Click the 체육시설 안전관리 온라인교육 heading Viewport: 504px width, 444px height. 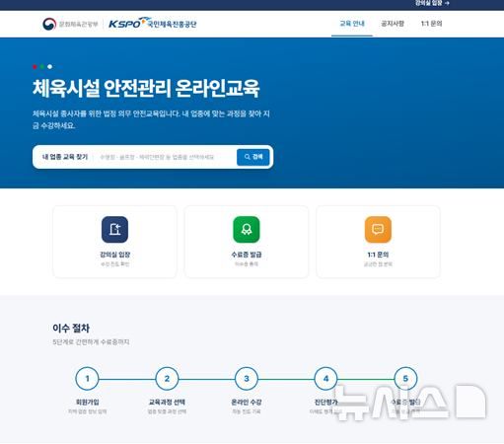point(146,88)
